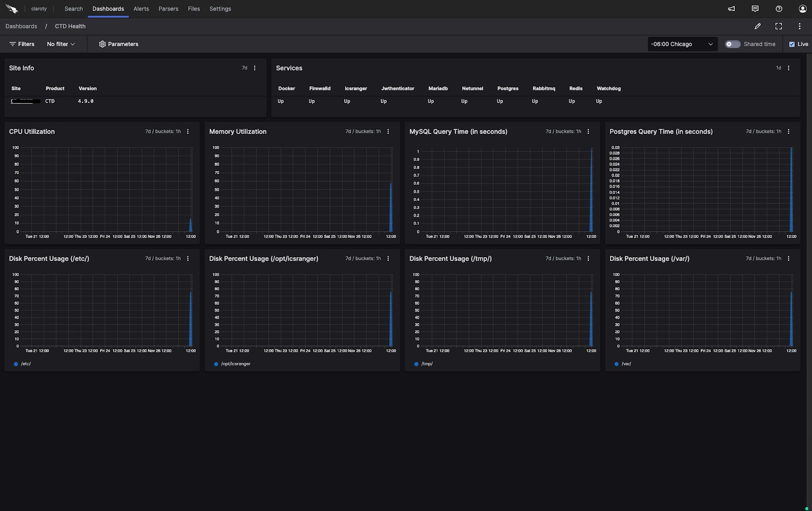Click the Parameters button
The image size is (812, 511).
pyautogui.click(x=119, y=44)
